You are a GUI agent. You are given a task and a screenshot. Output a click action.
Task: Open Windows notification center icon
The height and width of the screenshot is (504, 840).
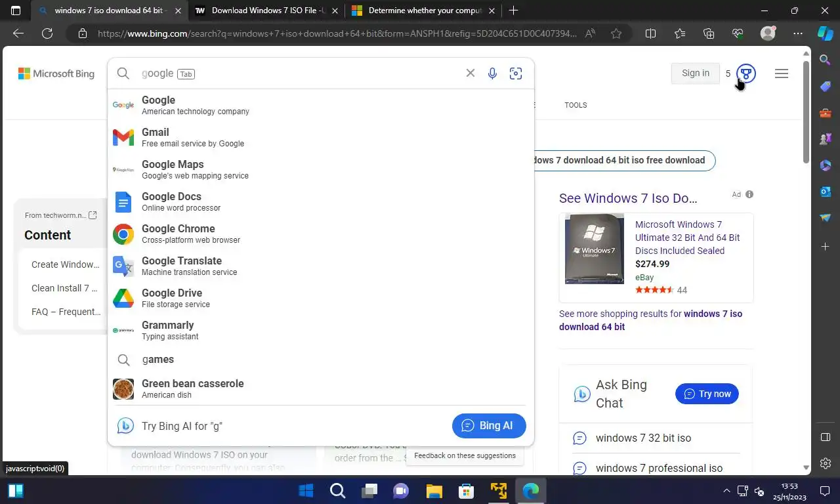coord(825,491)
